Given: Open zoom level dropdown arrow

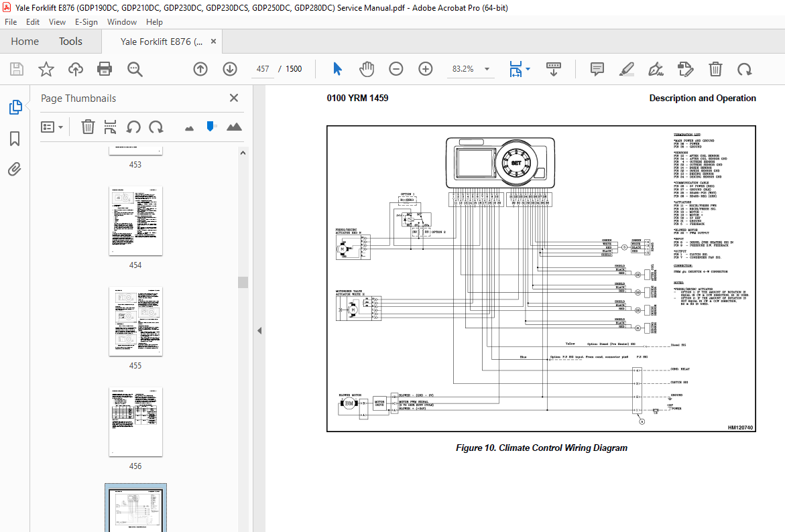Looking at the screenshot, I should click(x=487, y=69).
